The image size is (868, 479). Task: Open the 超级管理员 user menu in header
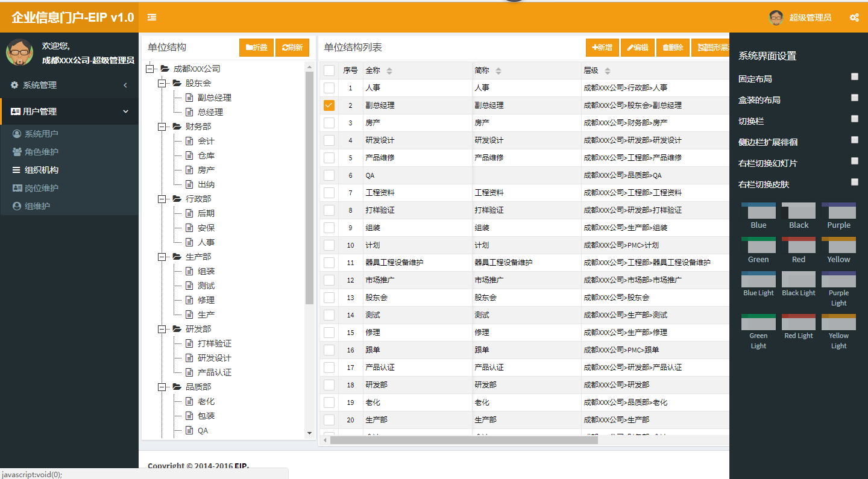click(801, 17)
